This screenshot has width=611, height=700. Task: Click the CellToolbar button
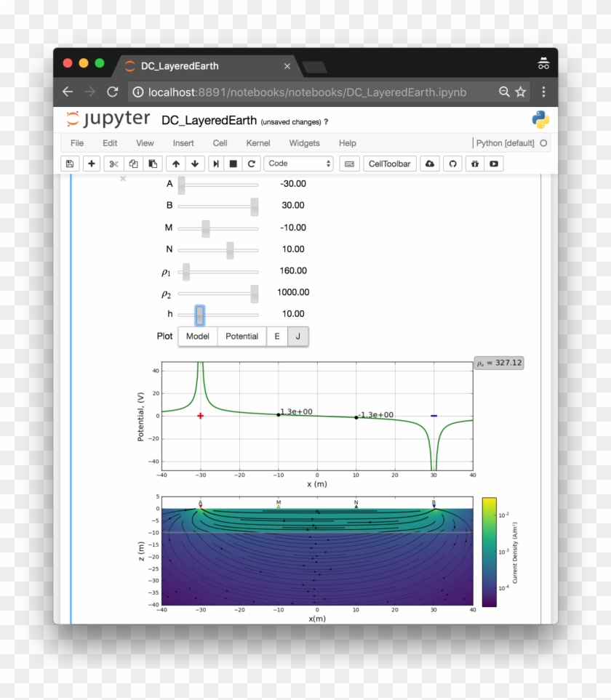[390, 164]
